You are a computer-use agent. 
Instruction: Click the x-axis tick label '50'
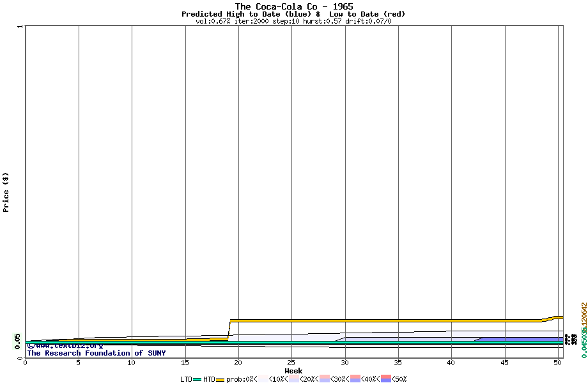tap(558, 363)
